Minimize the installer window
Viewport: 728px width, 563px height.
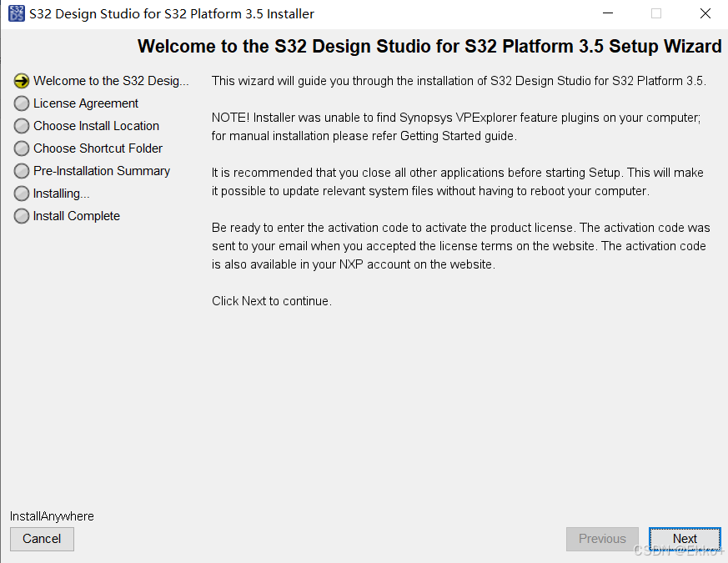click(x=608, y=13)
